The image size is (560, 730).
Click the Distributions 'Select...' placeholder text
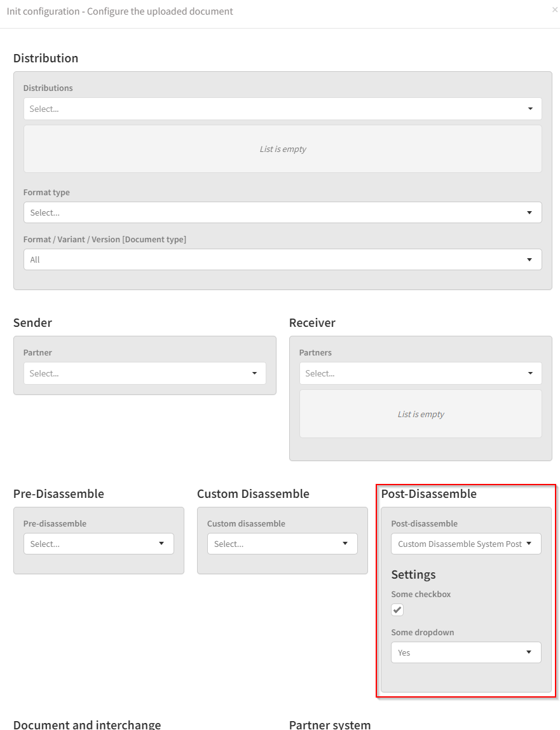(x=44, y=109)
